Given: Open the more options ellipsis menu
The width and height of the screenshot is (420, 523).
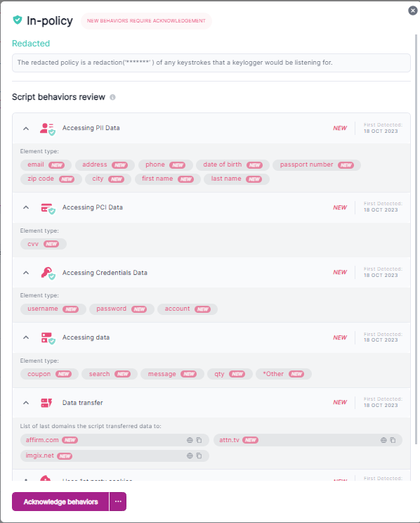Looking at the screenshot, I should [x=118, y=502].
